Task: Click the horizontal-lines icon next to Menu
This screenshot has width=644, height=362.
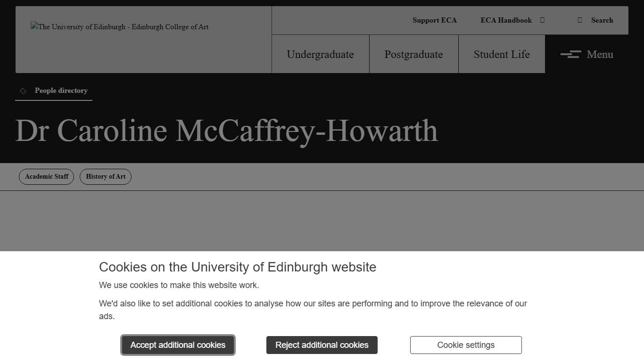Action: point(570,54)
